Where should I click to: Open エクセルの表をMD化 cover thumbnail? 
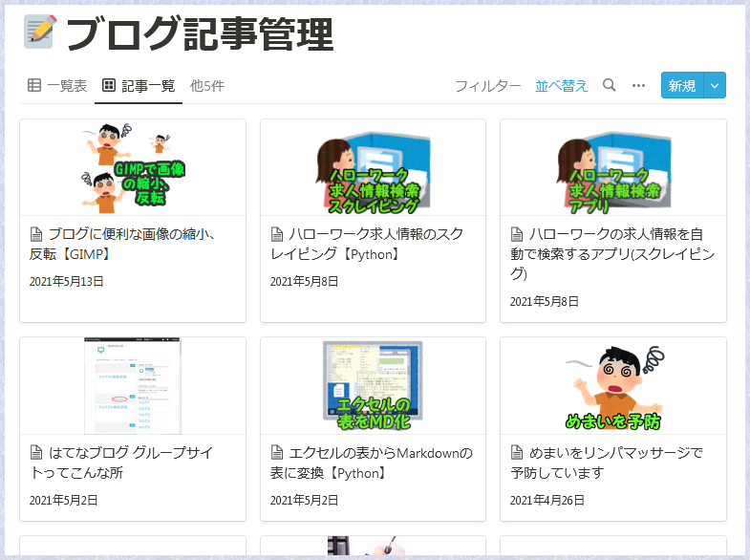[x=373, y=385]
